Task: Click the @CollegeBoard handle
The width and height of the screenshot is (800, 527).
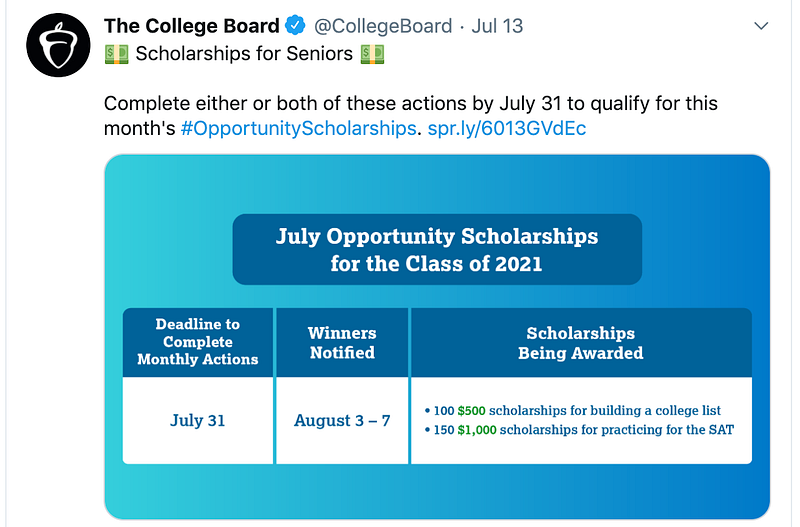Action: (384, 26)
